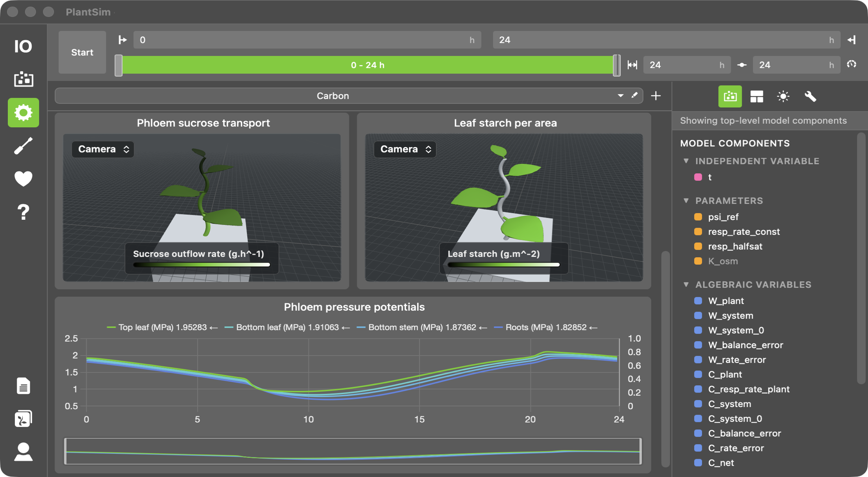
Task: Collapse the Independent Variable section
Action: pyautogui.click(x=686, y=161)
